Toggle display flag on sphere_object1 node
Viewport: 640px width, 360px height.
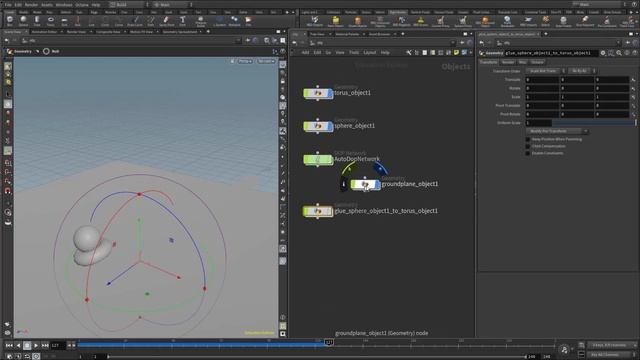coord(330,126)
